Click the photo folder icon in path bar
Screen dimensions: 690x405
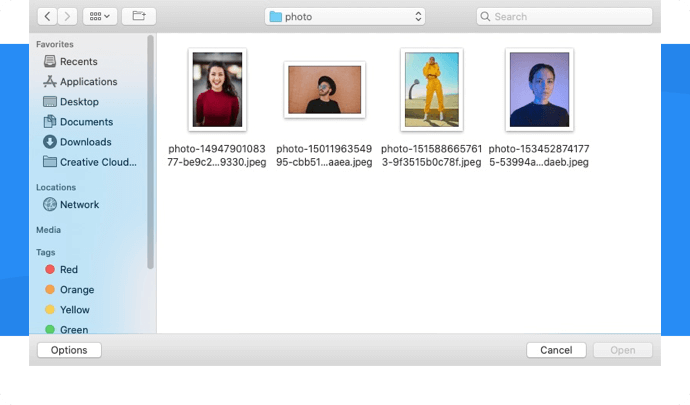275,17
